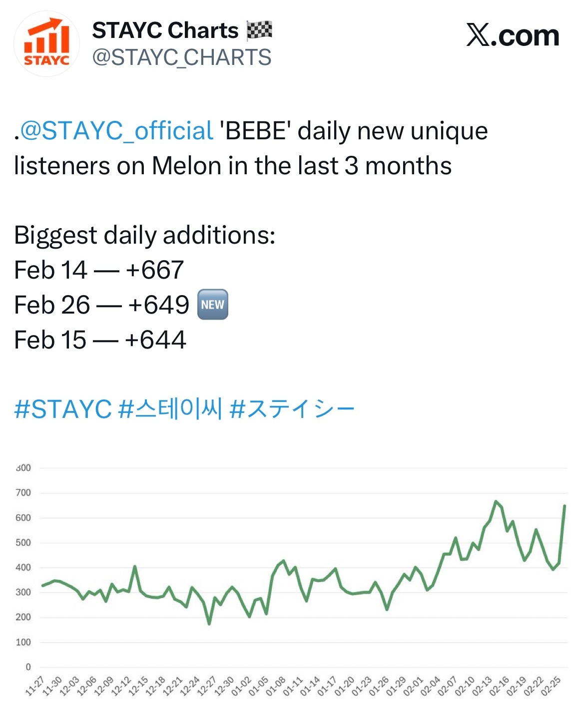Screen dimensions: 571x728
Task: Click the blue NEW badge emoji
Action: pyautogui.click(x=213, y=305)
